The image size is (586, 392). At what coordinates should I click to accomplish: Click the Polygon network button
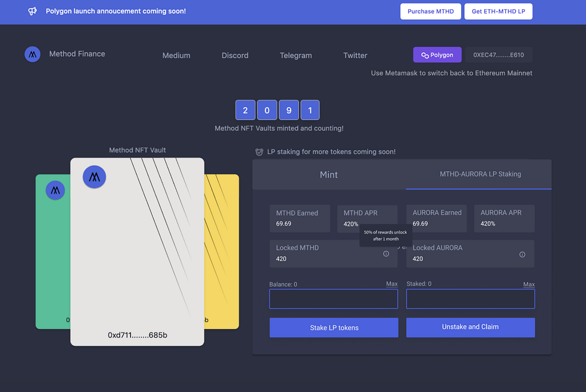437,55
